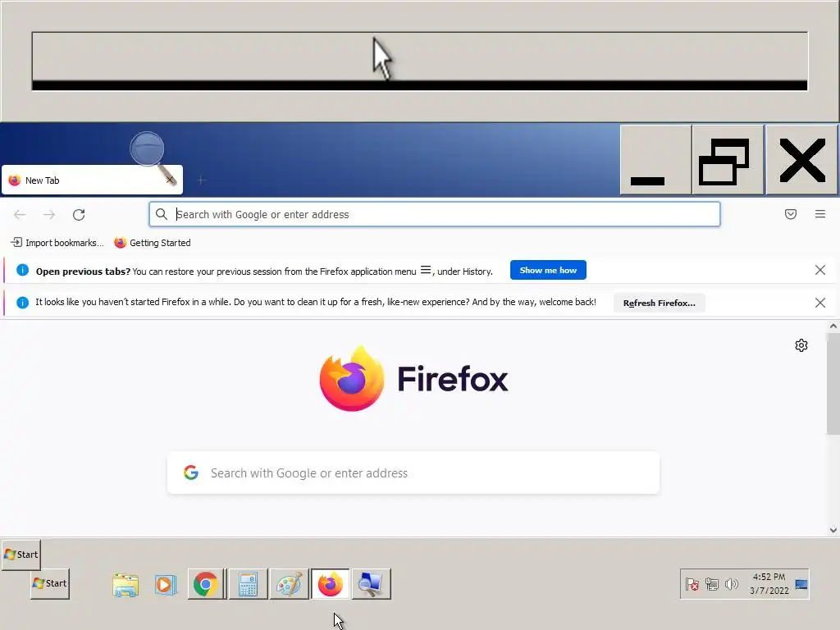Viewport: 840px width, 630px height.
Task: Close the New Tab tab
Action: 170,180
